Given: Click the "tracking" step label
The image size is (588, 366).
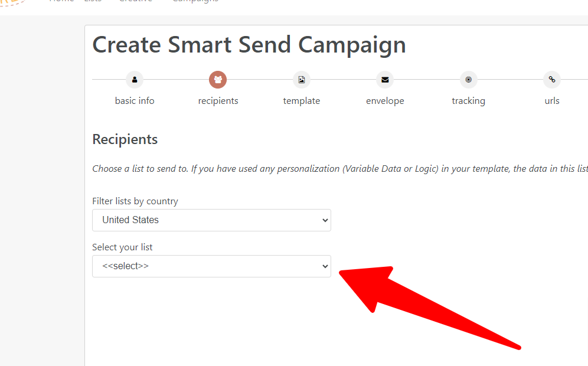Looking at the screenshot, I should [x=468, y=101].
